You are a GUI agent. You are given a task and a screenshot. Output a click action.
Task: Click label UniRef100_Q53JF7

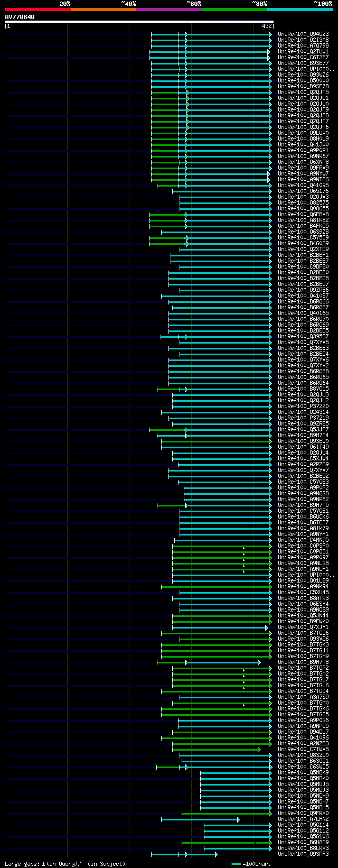(303, 430)
